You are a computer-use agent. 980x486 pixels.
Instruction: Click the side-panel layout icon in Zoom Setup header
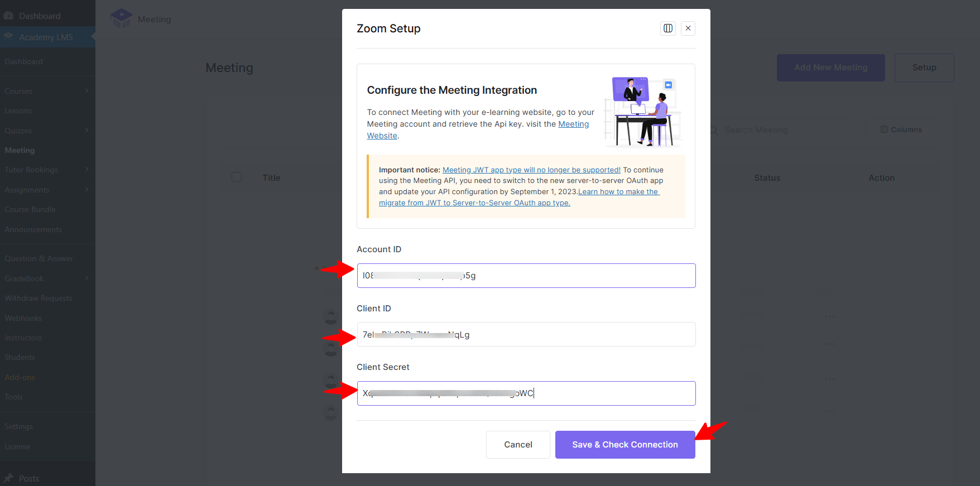667,28
